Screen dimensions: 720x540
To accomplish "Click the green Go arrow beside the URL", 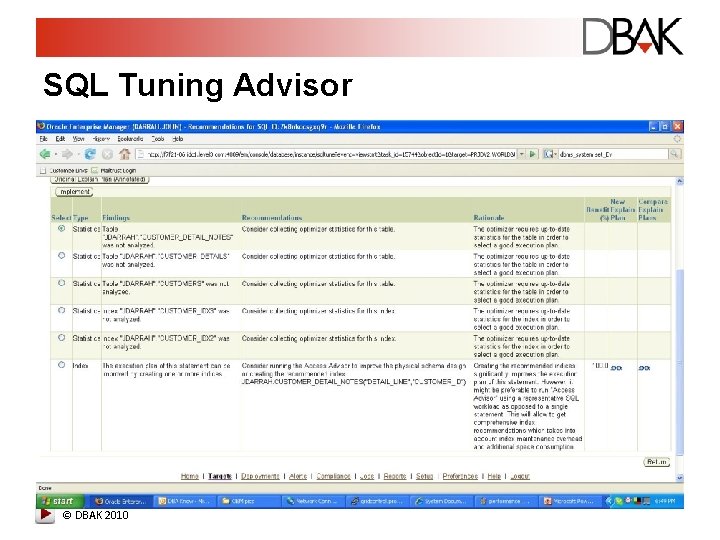I will click(x=532, y=154).
